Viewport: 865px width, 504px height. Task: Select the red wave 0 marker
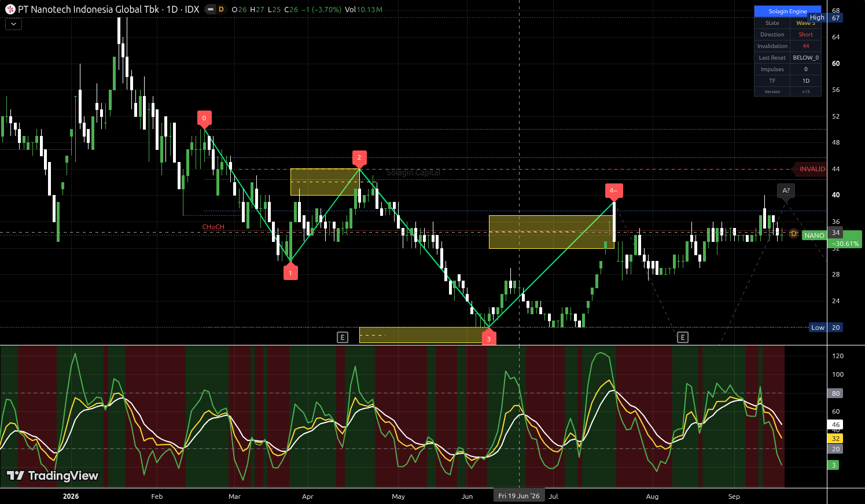pos(204,119)
